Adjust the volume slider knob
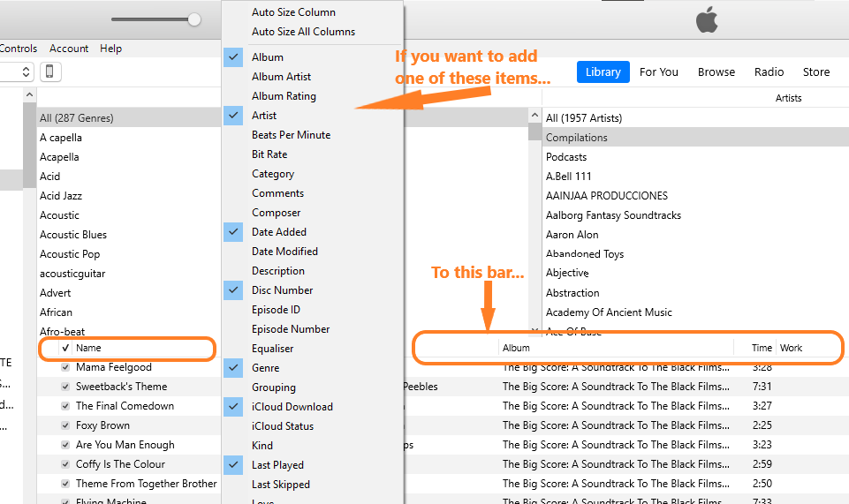The height and width of the screenshot is (504, 849). (x=193, y=19)
